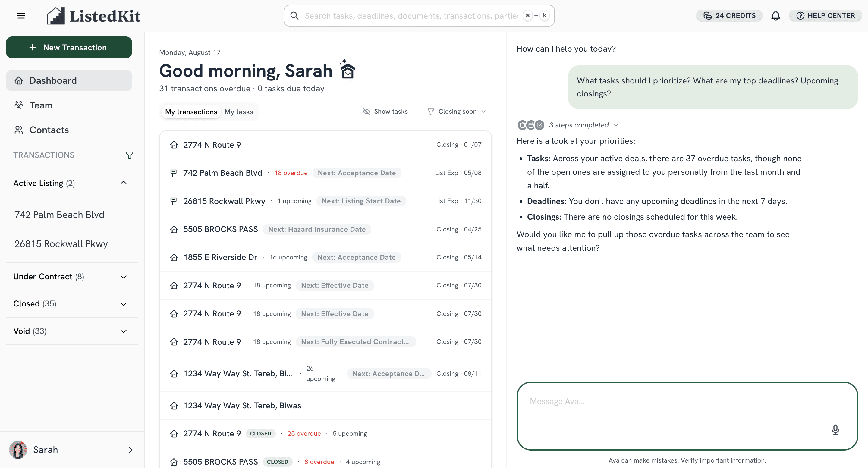
Task: Click the house icon for 1234 Way Way St. Tereb, Biwas
Action: tap(174, 406)
